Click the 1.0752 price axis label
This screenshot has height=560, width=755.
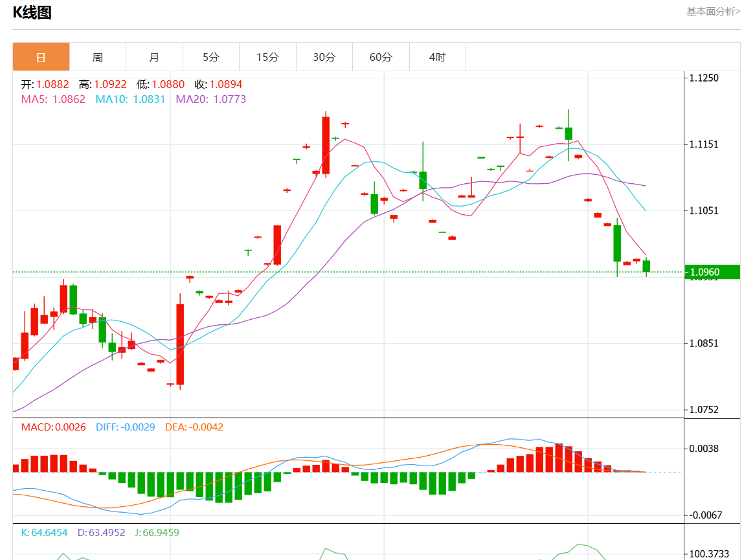click(x=704, y=410)
